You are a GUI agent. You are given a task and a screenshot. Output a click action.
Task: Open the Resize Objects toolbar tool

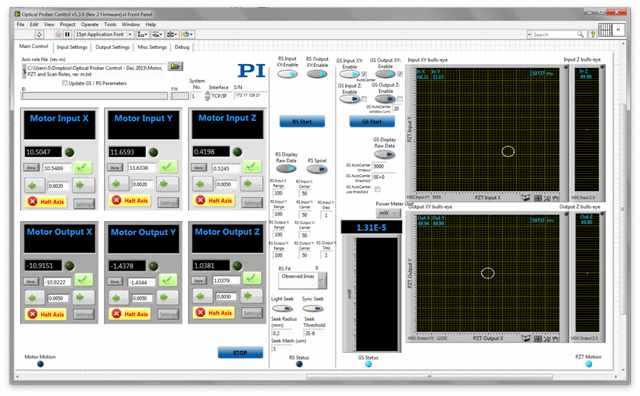point(172,35)
